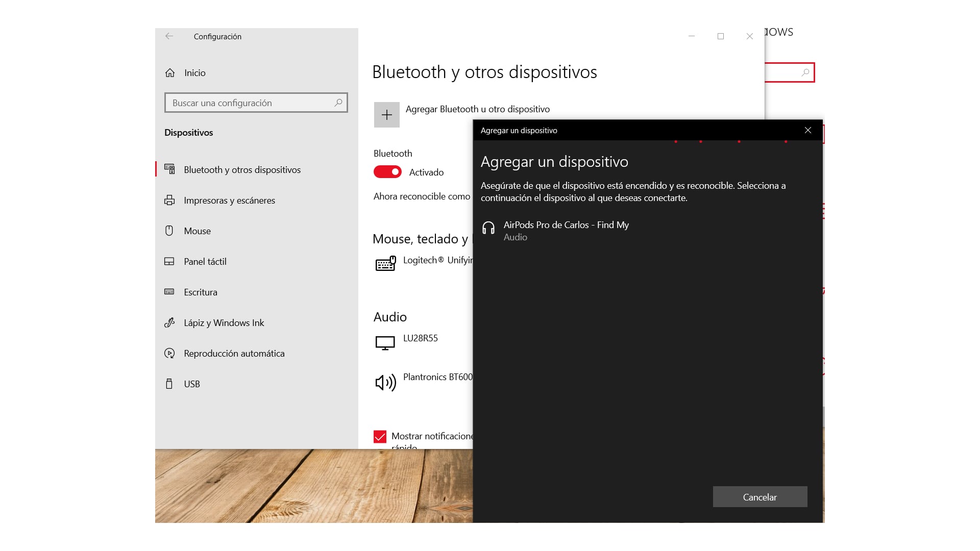Click the search magnifier in Buscar una configuración
The height and width of the screenshot is (551, 980).
pos(338,103)
